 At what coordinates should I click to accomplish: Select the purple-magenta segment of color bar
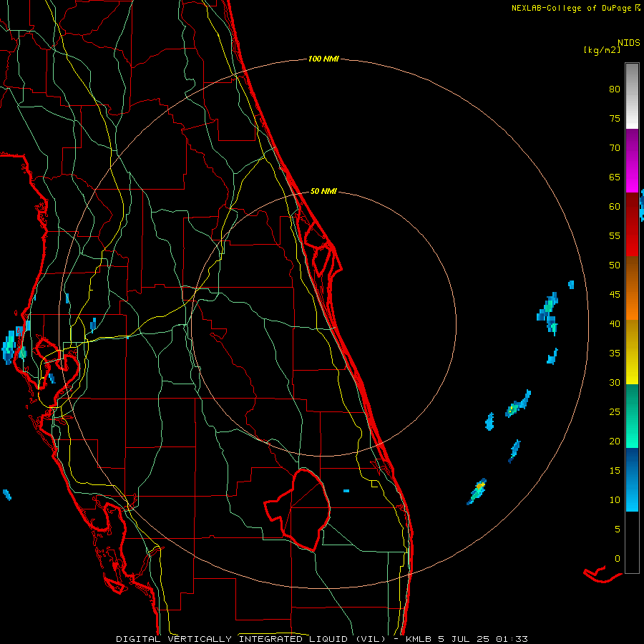[632, 160]
